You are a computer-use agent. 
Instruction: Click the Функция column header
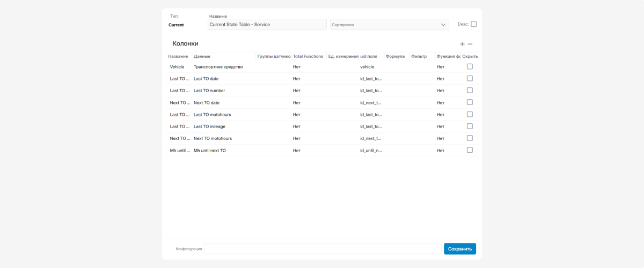[449, 56]
